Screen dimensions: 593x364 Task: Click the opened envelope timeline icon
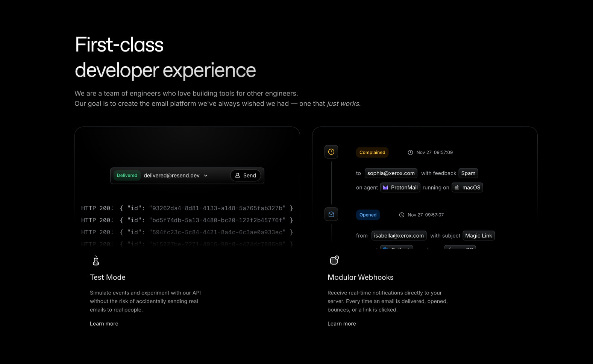[x=331, y=214]
